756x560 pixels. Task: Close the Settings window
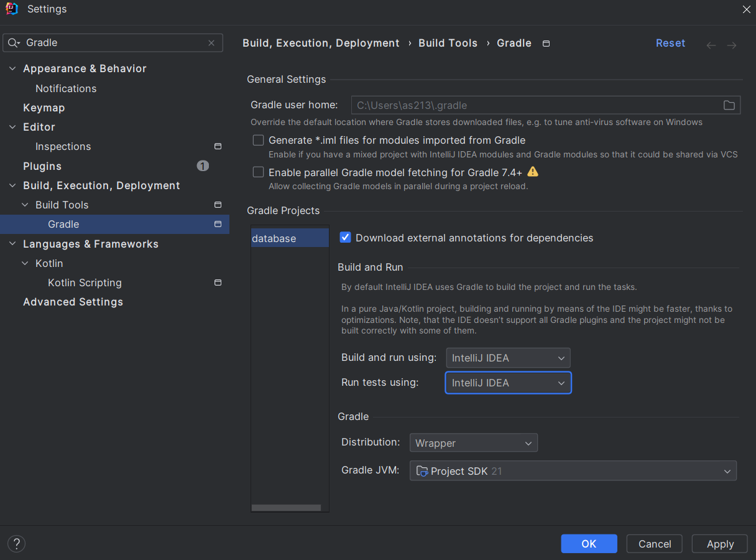[746, 9]
